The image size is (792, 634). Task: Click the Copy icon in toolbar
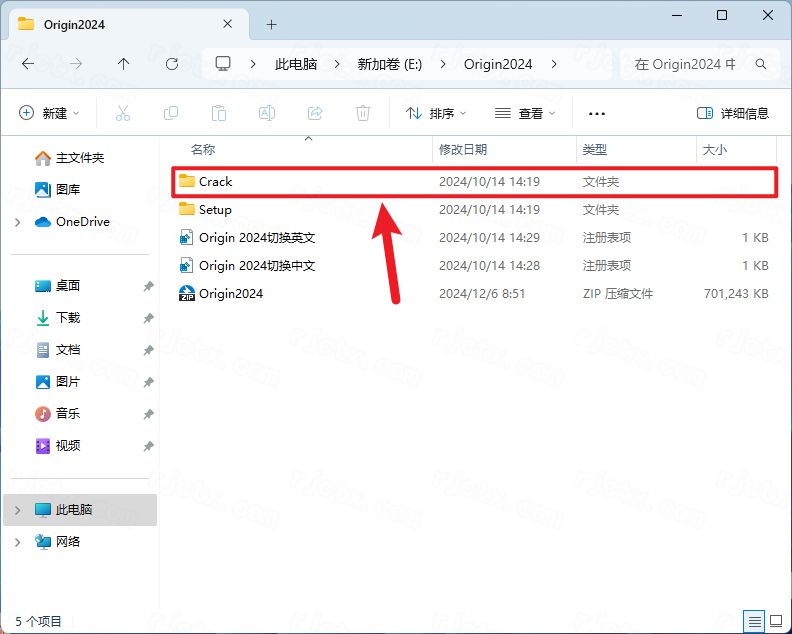click(x=171, y=114)
